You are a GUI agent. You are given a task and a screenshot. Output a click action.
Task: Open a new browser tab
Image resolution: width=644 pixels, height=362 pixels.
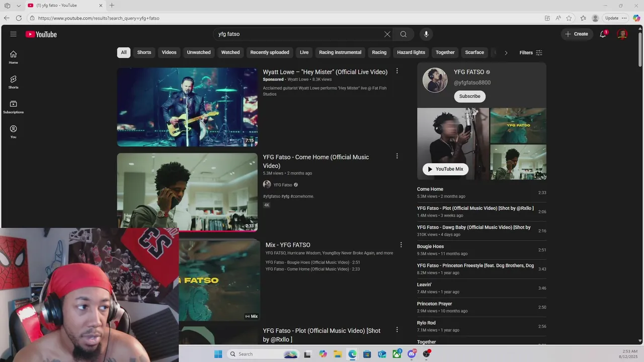coord(112,6)
